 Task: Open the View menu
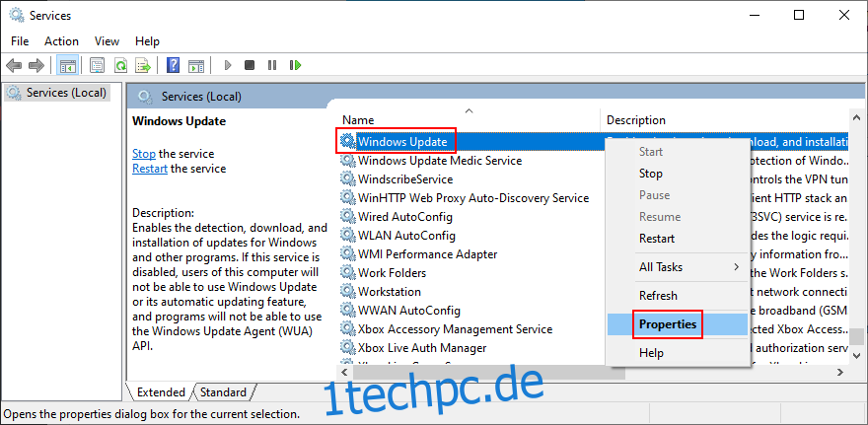coord(107,41)
